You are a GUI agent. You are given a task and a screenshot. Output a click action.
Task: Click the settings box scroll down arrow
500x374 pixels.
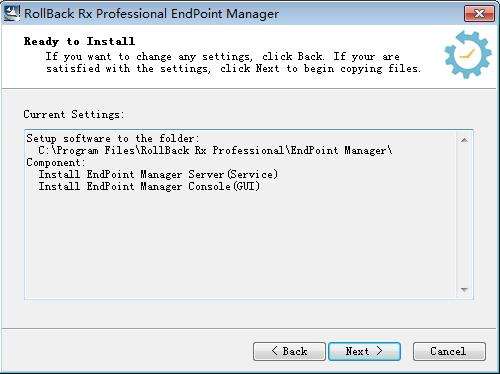coord(464,290)
